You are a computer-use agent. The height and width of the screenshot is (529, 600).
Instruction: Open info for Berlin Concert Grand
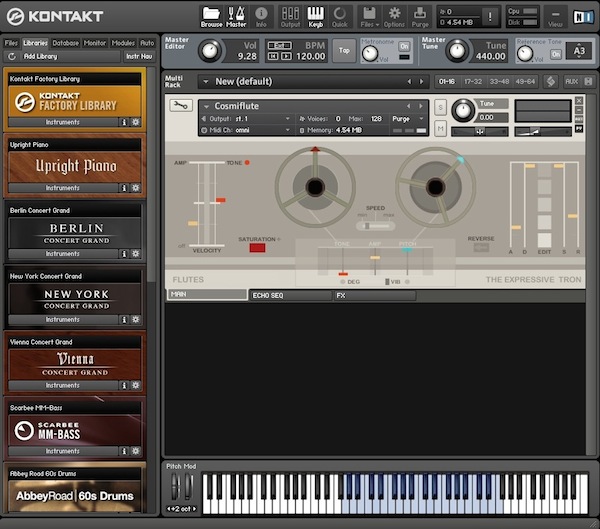click(x=124, y=254)
